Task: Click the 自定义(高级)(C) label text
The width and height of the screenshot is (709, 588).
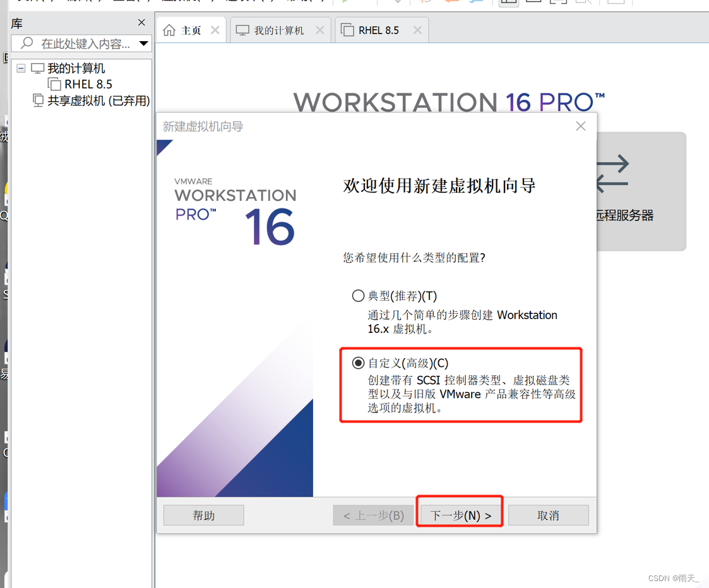Action: coord(408,363)
